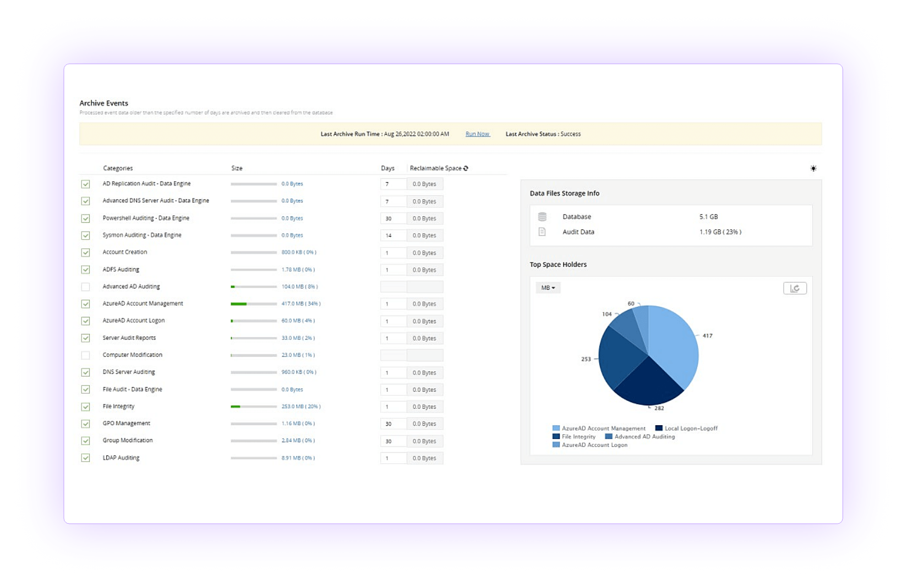Click the Days field for Group Modification

[394, 441]
